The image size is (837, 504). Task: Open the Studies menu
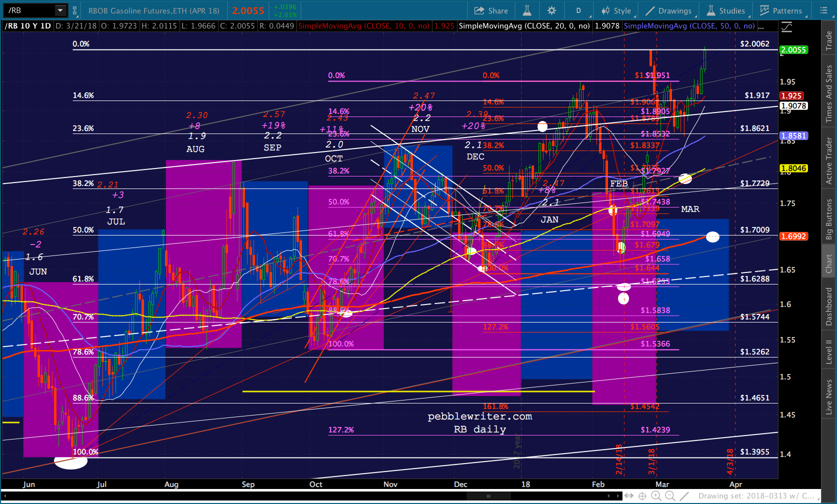725,10
